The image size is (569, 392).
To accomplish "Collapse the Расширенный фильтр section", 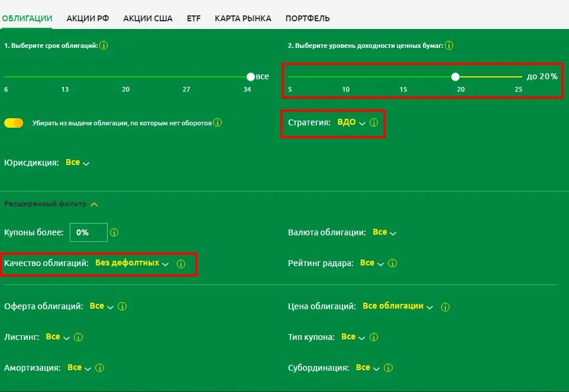I will tap(51, 204).
